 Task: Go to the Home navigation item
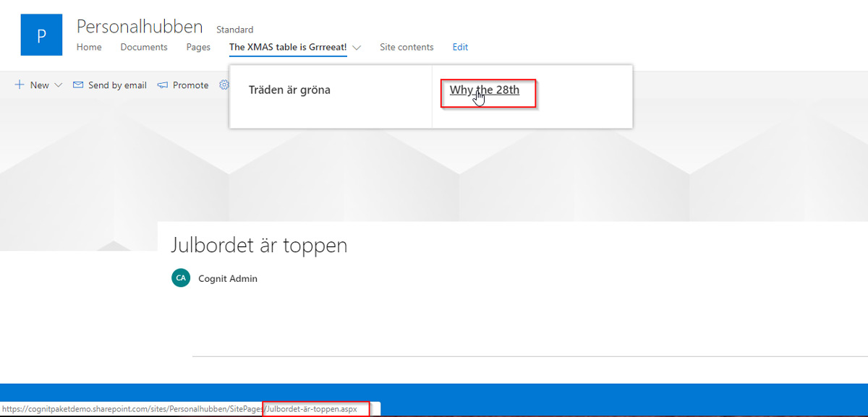pyautogui.click(x=89, y=47)
